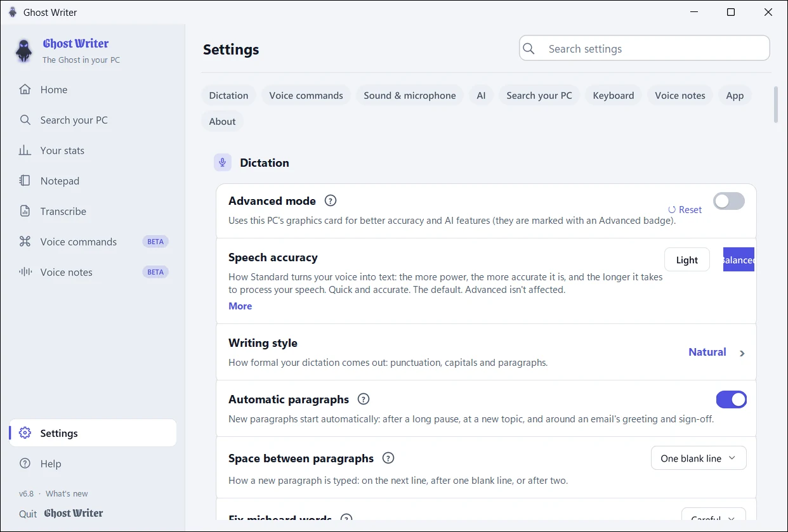Click the Help question mark icon in sidebar
This screenshot has height=532, width=788.
[25, 464]
